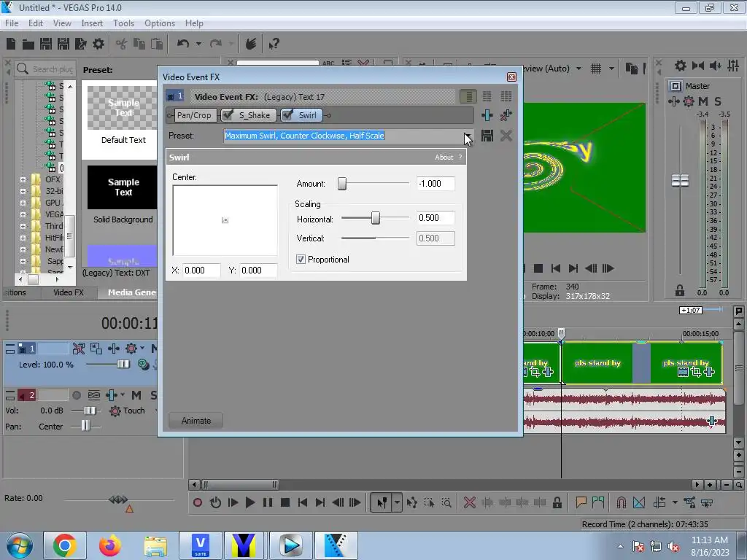Viewport: 747px width, 560px height.
Task: Switch to the Media Generators tab
Action: click(128, 292)
